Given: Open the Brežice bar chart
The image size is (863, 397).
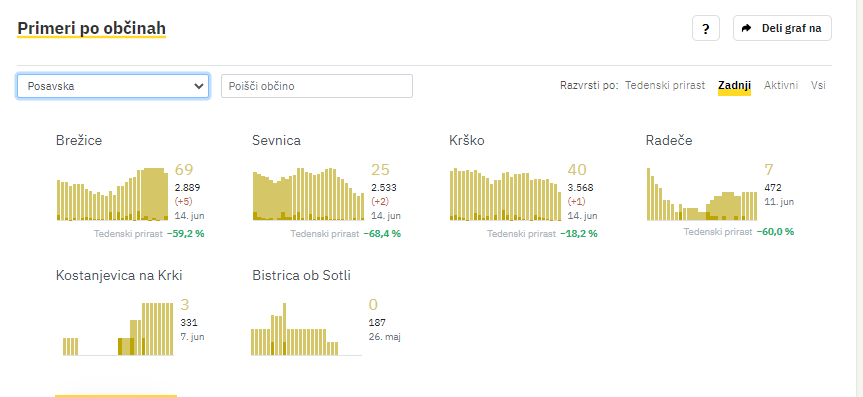Looking at the screenshot, I should [x=113, y=194].
